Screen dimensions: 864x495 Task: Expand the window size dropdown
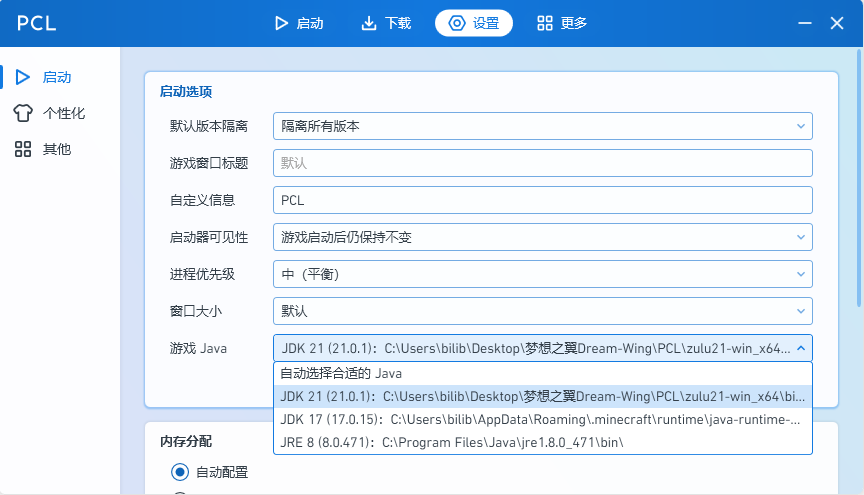(x=542, y=311)
